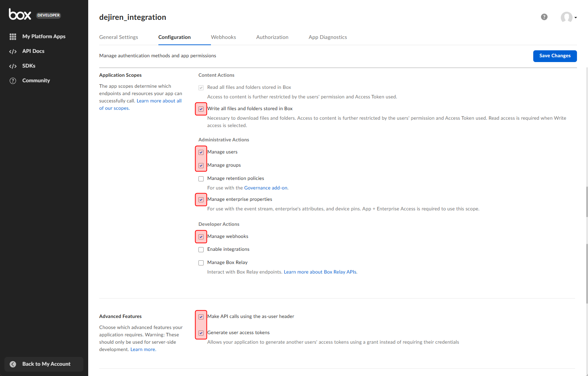588x376 pixels.
Task: Select the Configuration tab
Action: [x=175, y=37]
